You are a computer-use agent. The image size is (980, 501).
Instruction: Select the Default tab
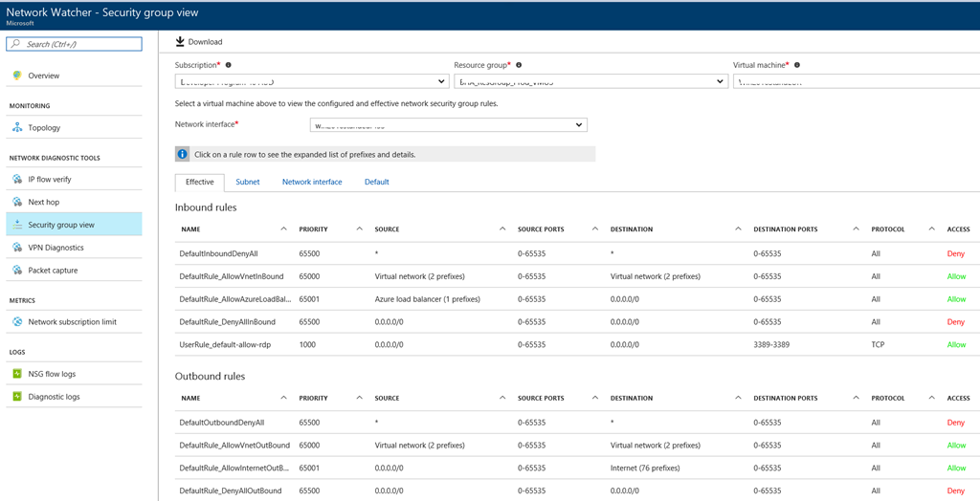pyautogui.click(x=376, y=182)
